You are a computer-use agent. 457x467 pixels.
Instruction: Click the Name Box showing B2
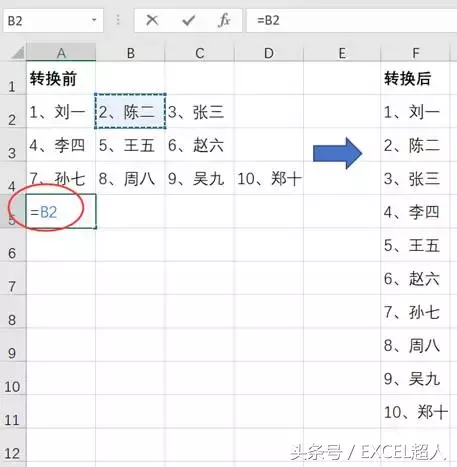(x=53, y=21)
